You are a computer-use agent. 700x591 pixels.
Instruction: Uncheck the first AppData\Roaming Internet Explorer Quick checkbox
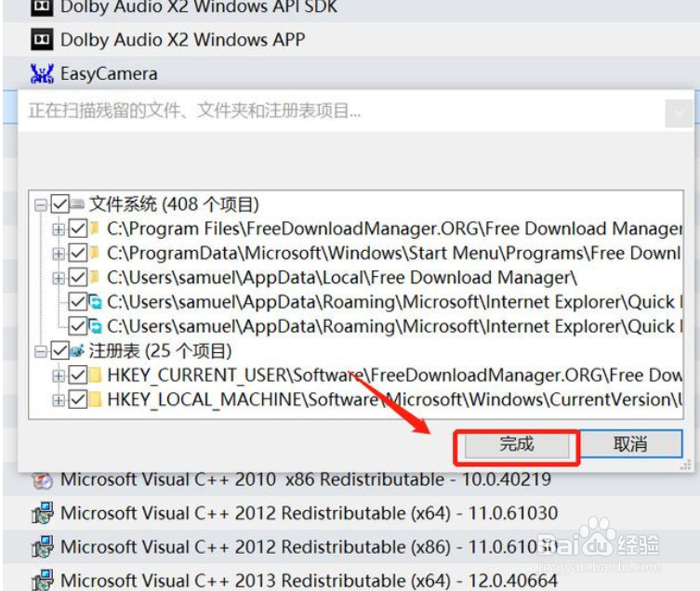coord(78,302)
